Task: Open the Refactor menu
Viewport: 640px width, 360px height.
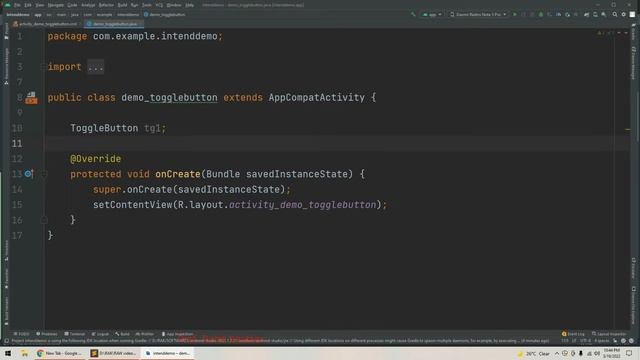Action: (x=106, y=5)
